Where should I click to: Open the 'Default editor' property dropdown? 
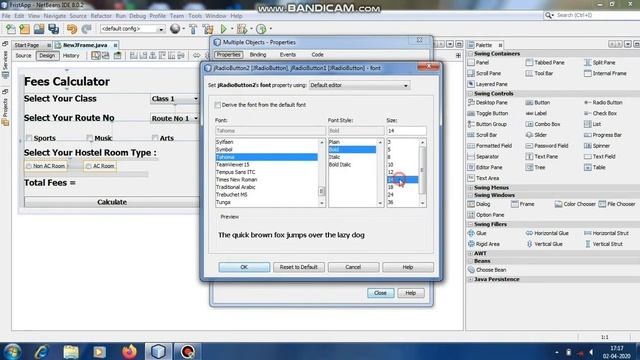tap(359, 85)
